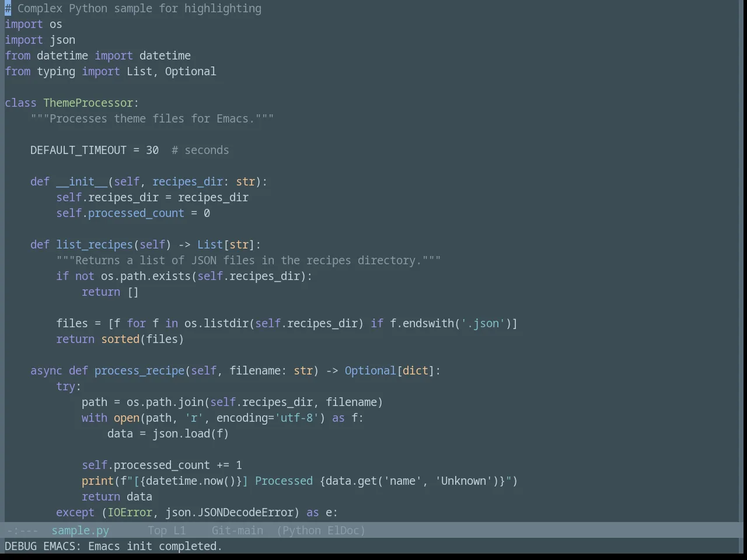Click the 'Processes theme files for Emacs' docstring

click(x=152, y=118)
